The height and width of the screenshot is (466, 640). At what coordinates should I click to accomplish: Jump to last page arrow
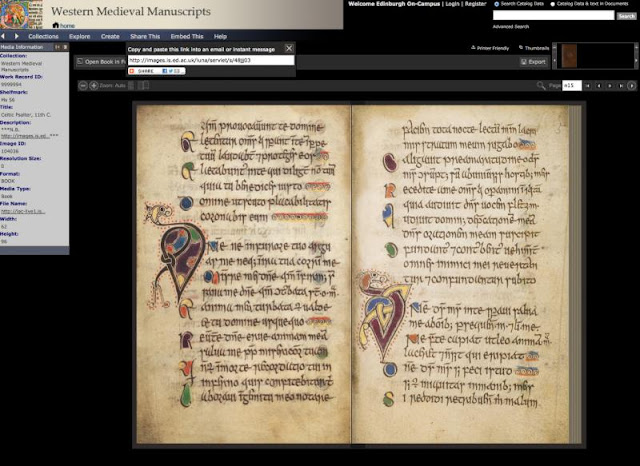(x=621, y=86)
